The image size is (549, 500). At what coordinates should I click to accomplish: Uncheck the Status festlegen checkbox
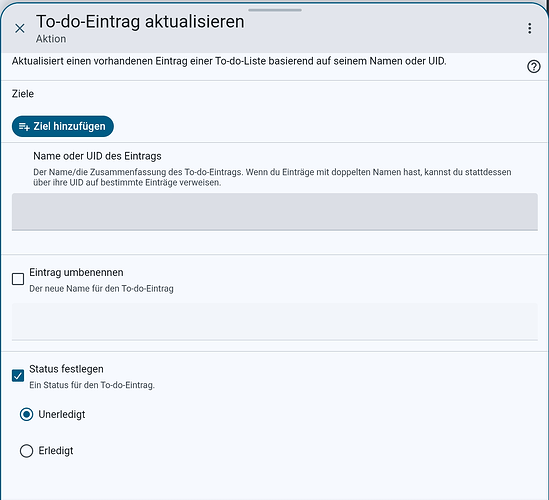pos(18,376)
